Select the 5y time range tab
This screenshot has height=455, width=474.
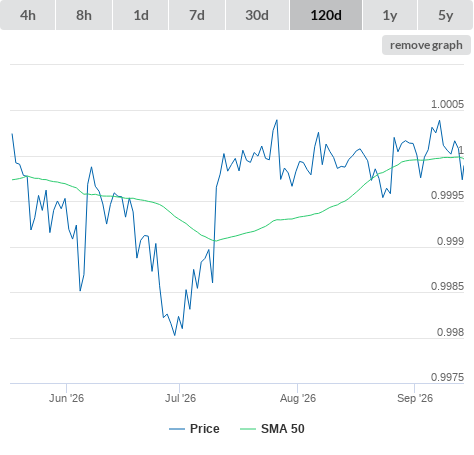coord(445,15)
